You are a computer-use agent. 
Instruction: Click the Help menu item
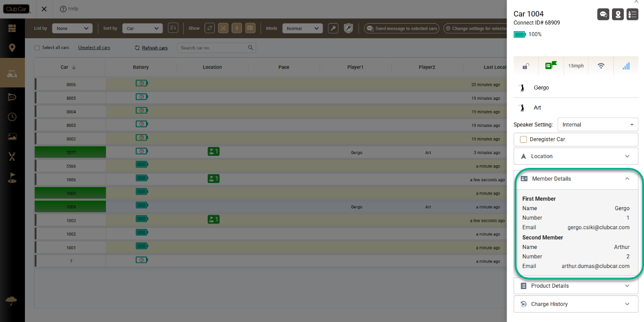69,9
